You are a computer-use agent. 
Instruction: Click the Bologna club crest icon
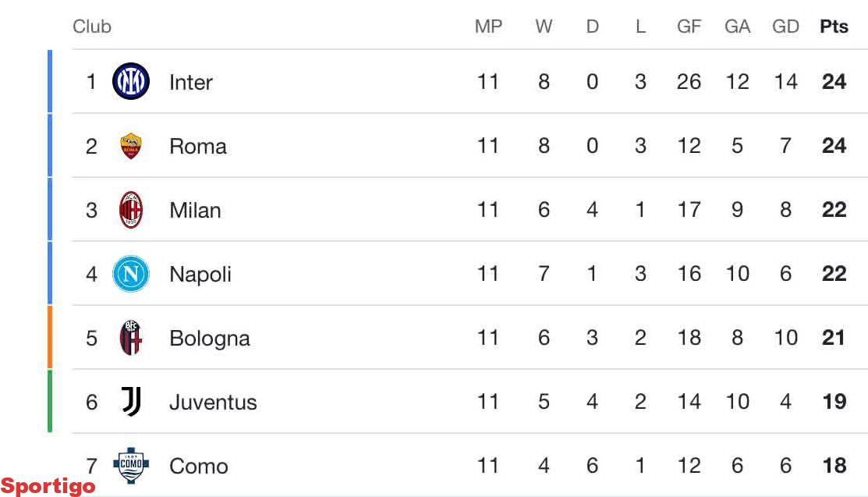130,338
